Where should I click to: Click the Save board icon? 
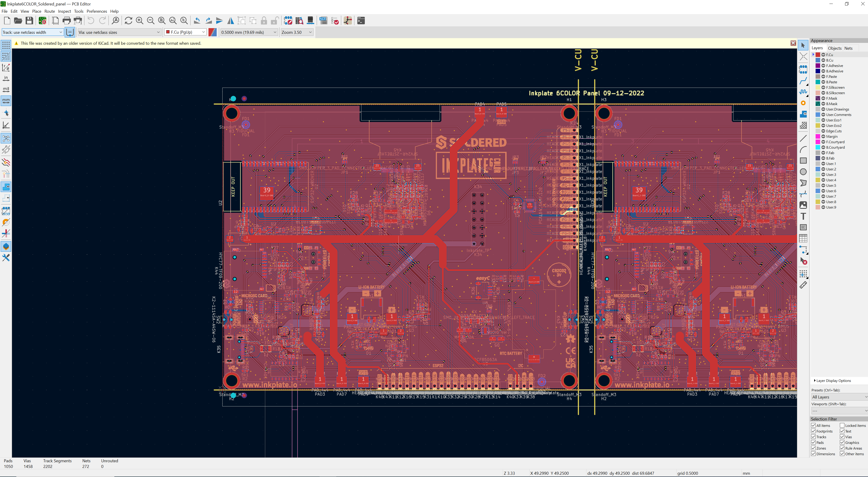pos(29,21)
